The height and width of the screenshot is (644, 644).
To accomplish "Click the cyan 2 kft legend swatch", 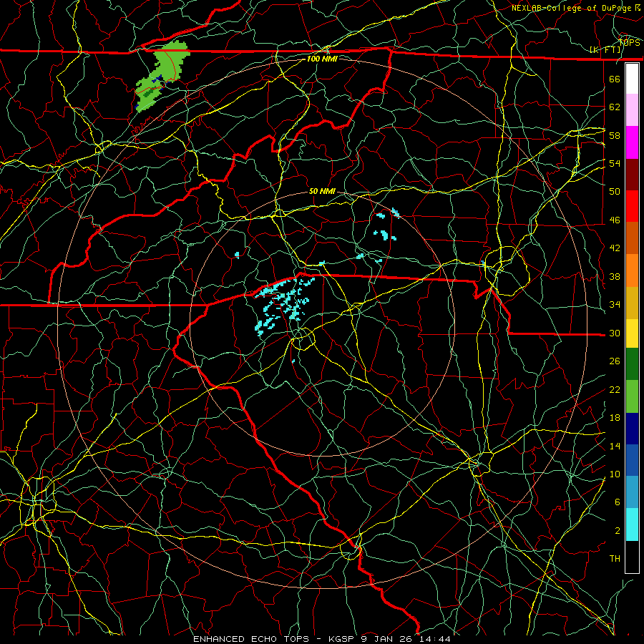I will click(632, 525).
